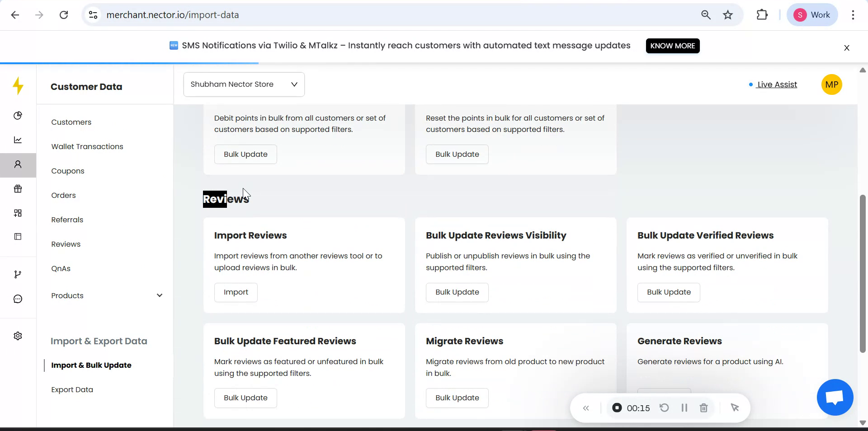
Task: Click Import button under Import Reviews
Action: click(236, 292)
